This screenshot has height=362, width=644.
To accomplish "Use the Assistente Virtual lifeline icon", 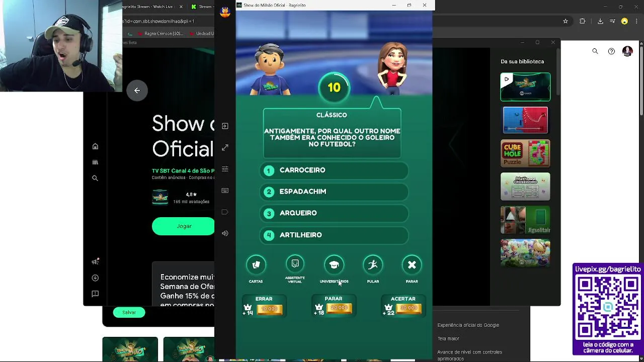I will pyautogui.click(x=295, y=264).
